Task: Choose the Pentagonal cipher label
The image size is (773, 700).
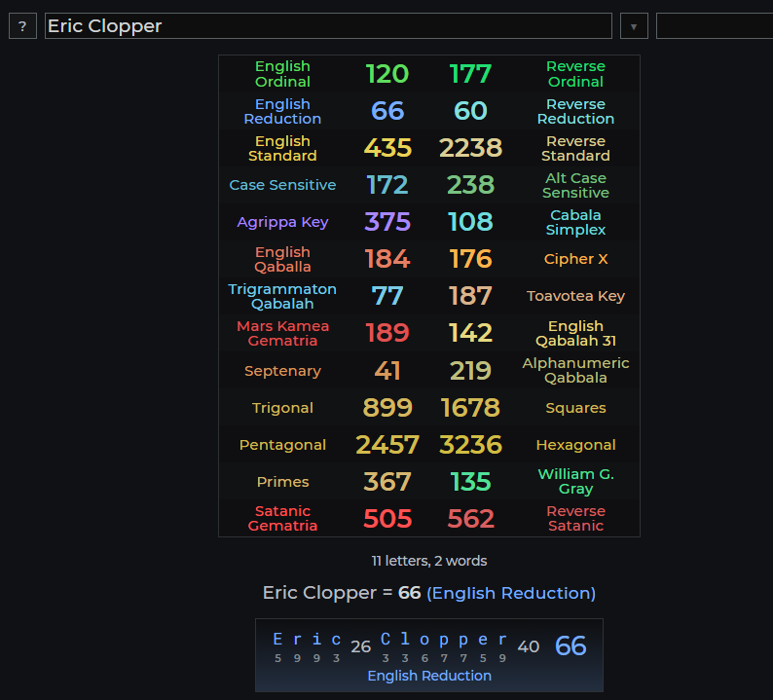Action: coord(282,445)
